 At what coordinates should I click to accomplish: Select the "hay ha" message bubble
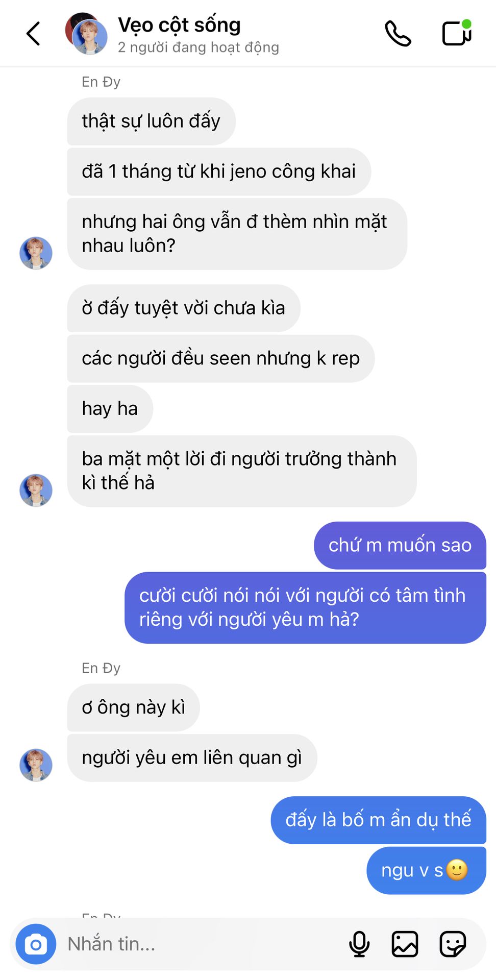point(110,409)
